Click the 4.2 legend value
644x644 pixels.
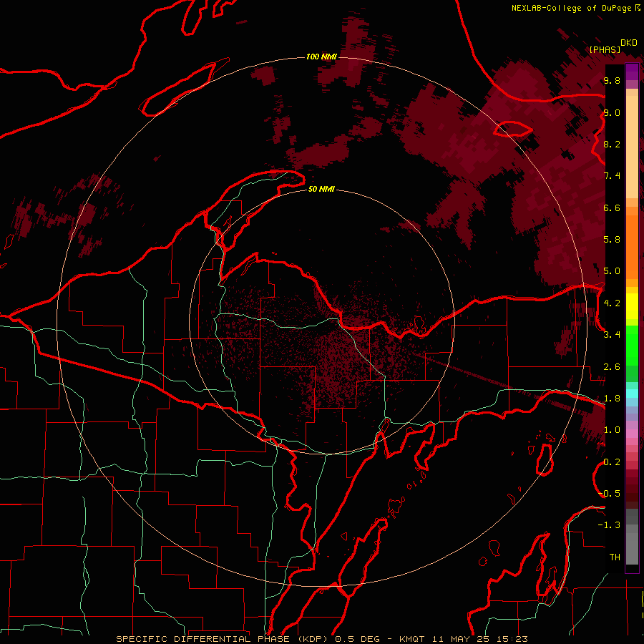pos(612,303)
